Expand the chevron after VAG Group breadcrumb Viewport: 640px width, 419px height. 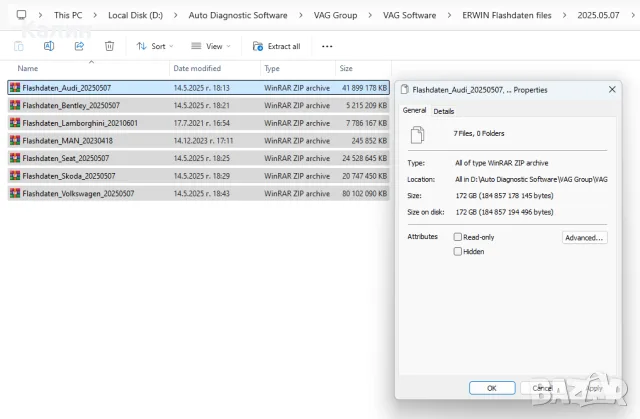pos(370,15)
